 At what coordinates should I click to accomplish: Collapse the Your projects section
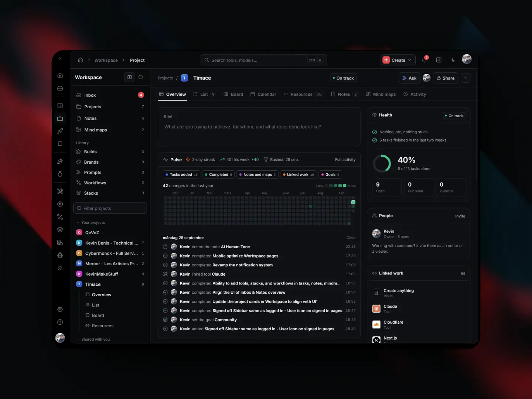[91, 222]
